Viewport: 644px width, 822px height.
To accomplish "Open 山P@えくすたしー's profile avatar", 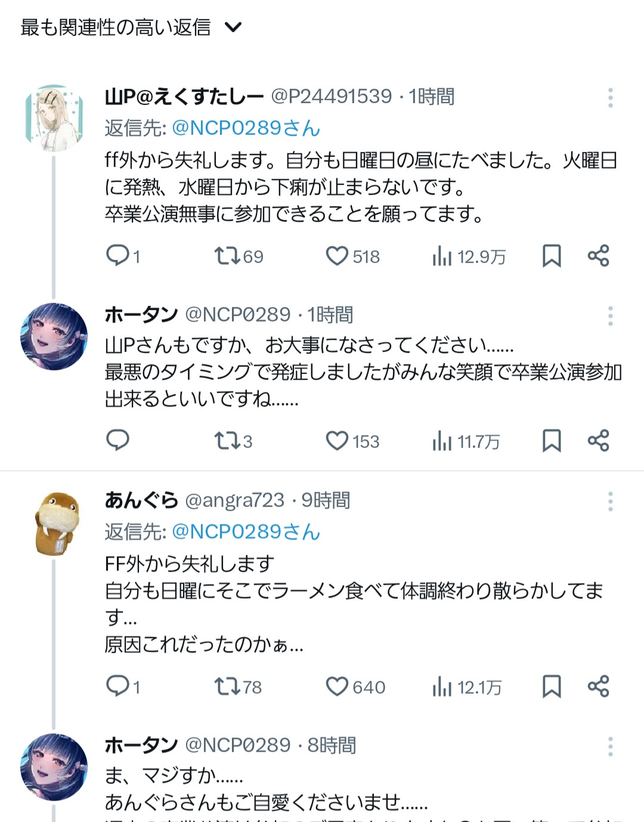I will (54, 118).
